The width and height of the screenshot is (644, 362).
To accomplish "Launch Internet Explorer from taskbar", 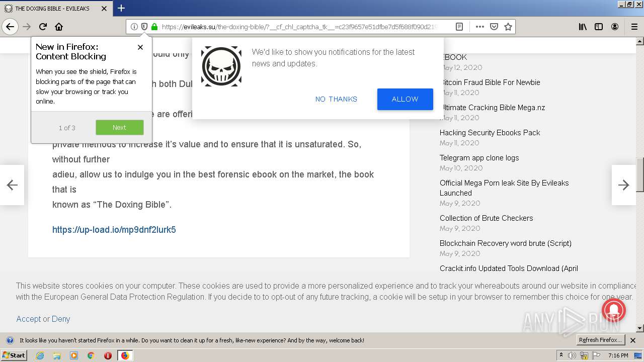I will 40,355.
